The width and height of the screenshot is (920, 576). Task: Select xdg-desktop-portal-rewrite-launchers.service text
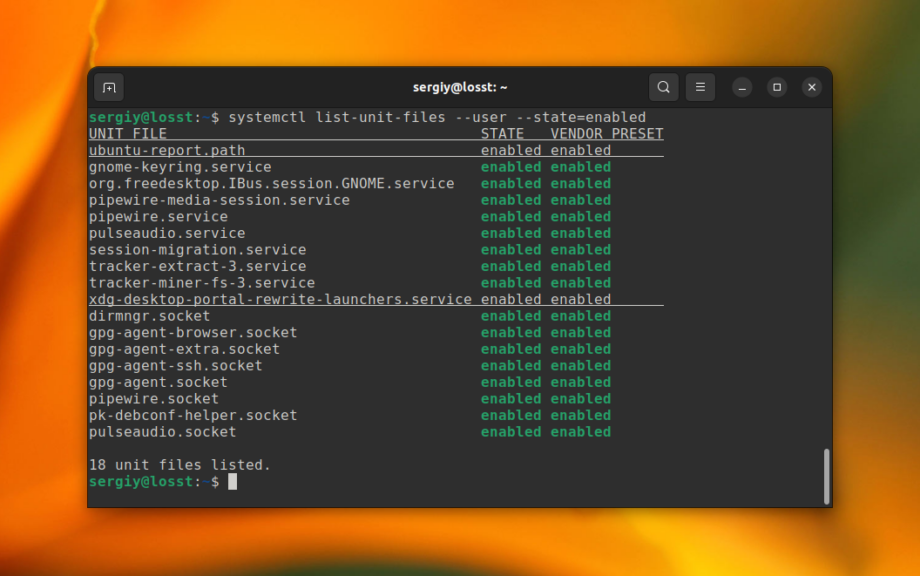280,299
